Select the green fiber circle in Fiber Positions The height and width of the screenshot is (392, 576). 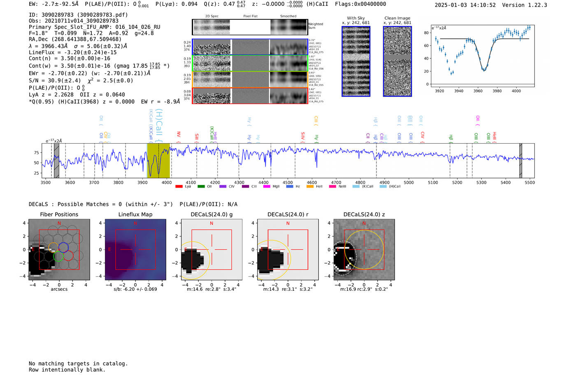pyautogui.click(x=58, y=256)
